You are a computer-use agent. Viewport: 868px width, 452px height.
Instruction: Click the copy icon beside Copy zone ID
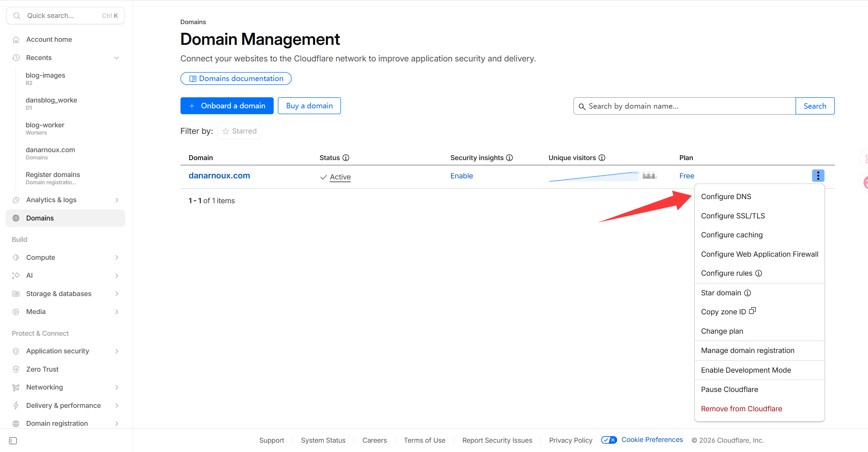tap(752, 311)
